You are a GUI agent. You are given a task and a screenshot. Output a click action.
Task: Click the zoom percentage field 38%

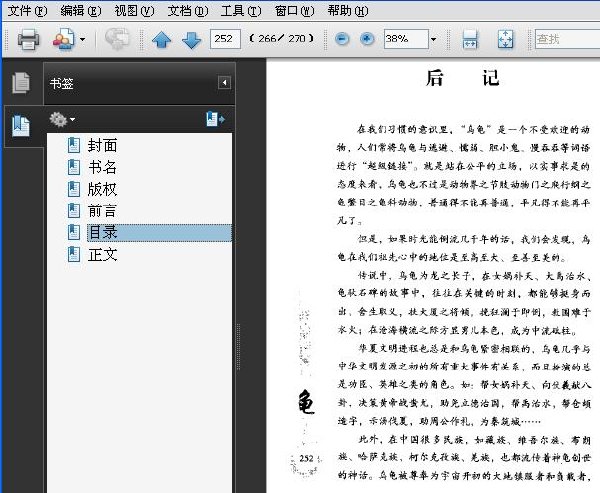tap(406, 39)
